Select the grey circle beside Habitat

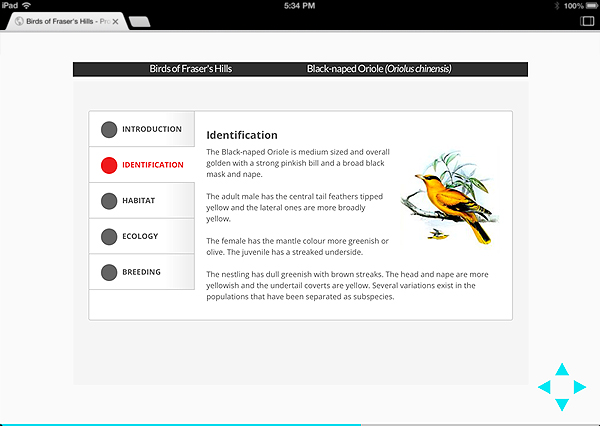(109, 201)
